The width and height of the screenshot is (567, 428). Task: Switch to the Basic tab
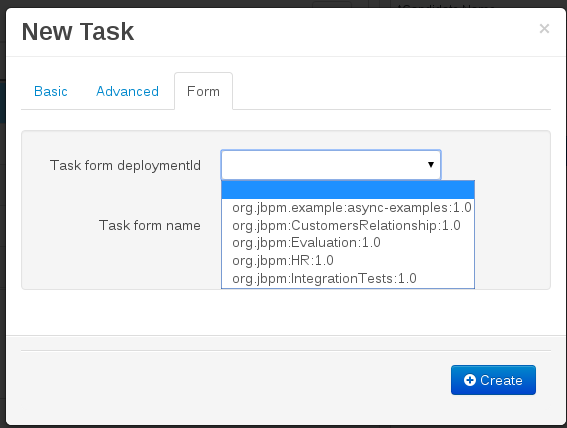51,91
